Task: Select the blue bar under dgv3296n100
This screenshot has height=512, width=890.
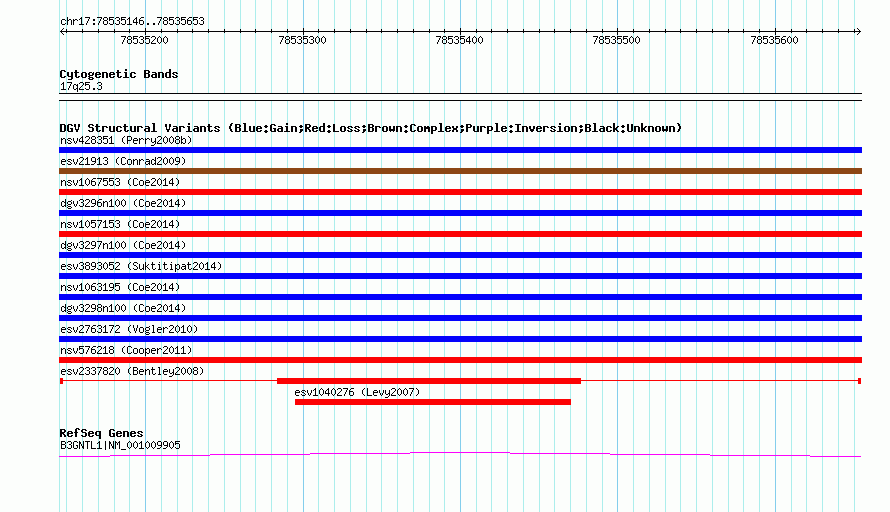Action: coord(460,213)
